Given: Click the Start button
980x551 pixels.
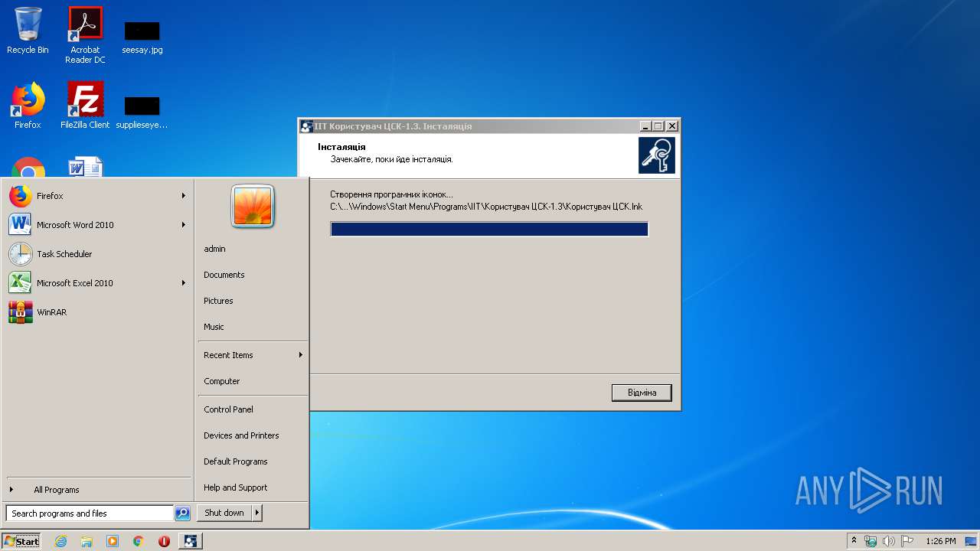Looking at the screenshot, I should 21,541.
